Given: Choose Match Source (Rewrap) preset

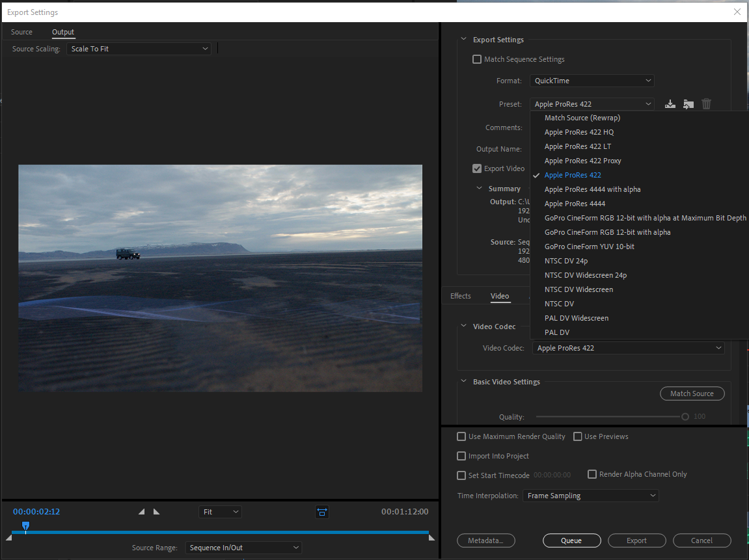Looking at the screenshot, I should coord(639,118).
